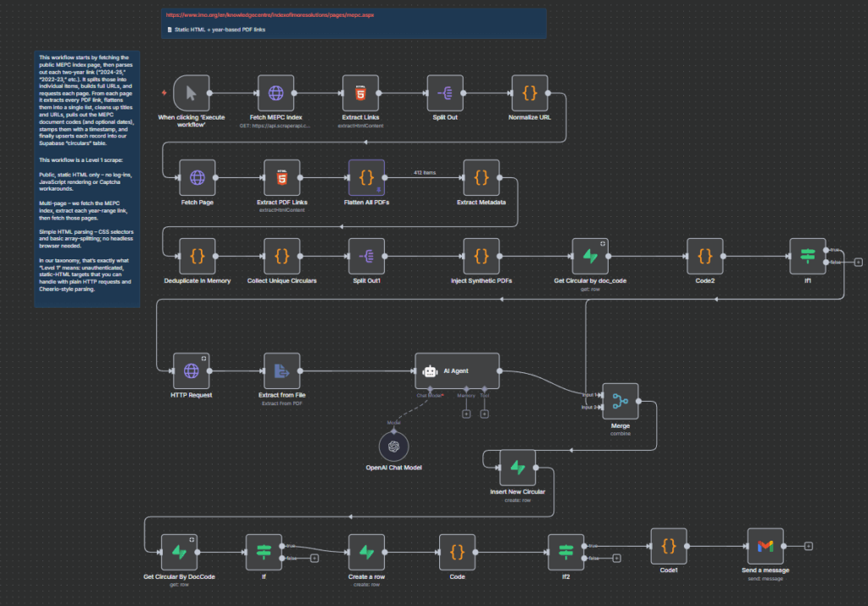Screen dimensions: 868x606
Task: Open the Insert New Circular node
Action: point(517,467)
